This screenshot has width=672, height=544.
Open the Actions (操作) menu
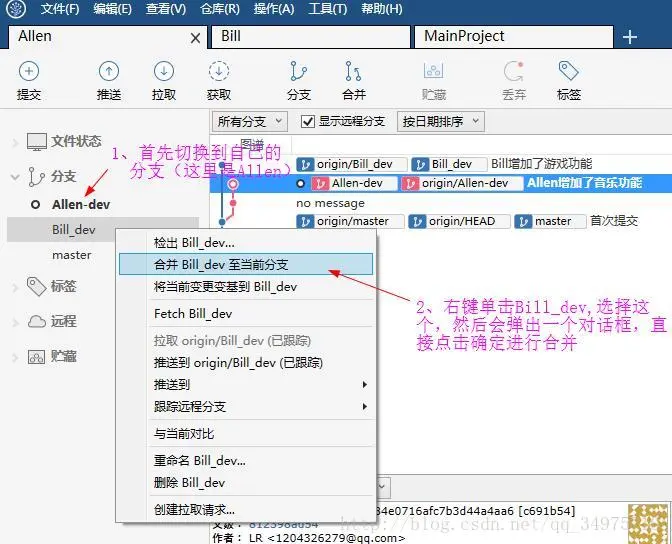pyautogui.click(x=274, y=9)
